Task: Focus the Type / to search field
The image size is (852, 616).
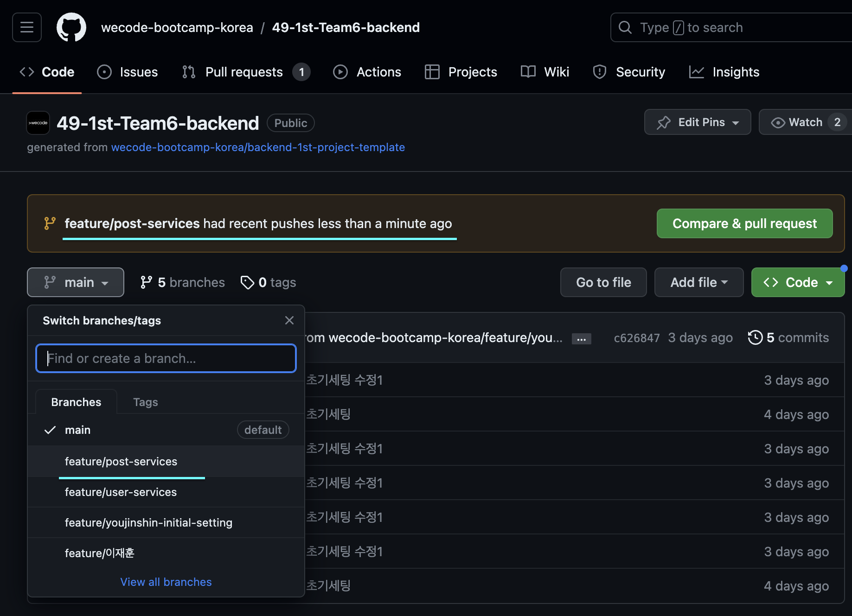Action: click(x=731, y=27)
